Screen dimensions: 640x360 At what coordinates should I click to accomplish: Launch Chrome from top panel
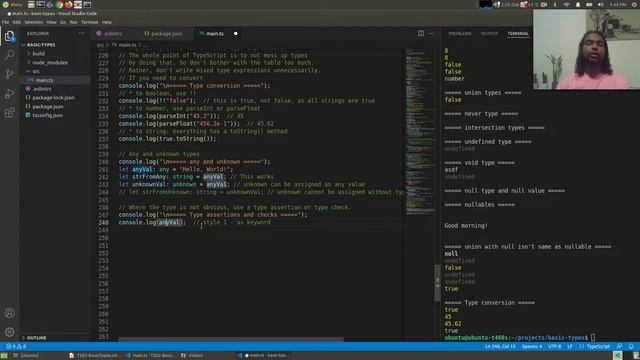[59, 4]
